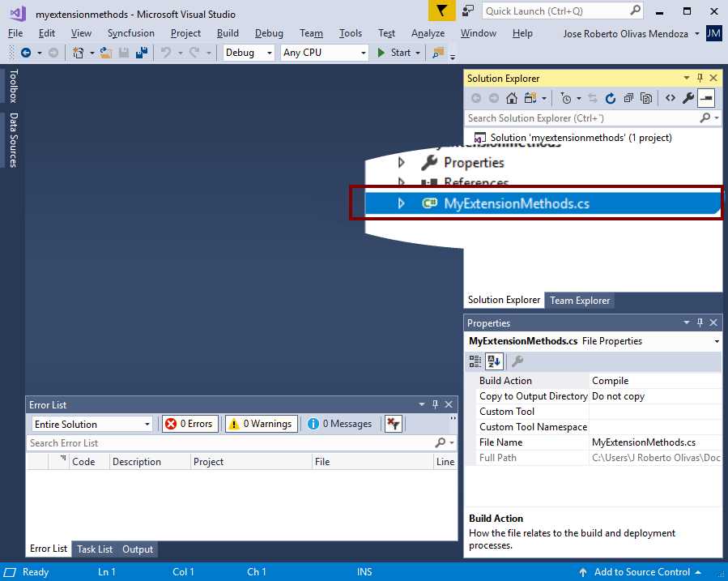
Task: Click the Categorized view icon in Properties
Action: [x=475, y=361]
